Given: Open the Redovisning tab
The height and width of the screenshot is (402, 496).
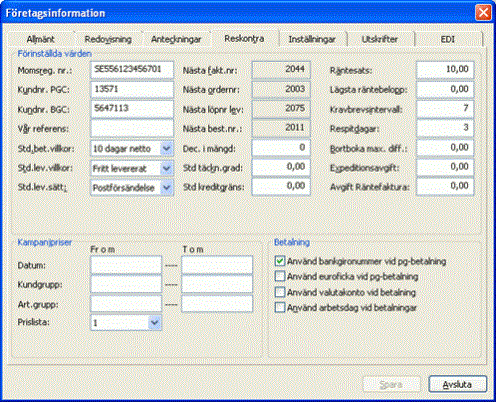Looking at the screenshot, I should click(x=108, y=39).
